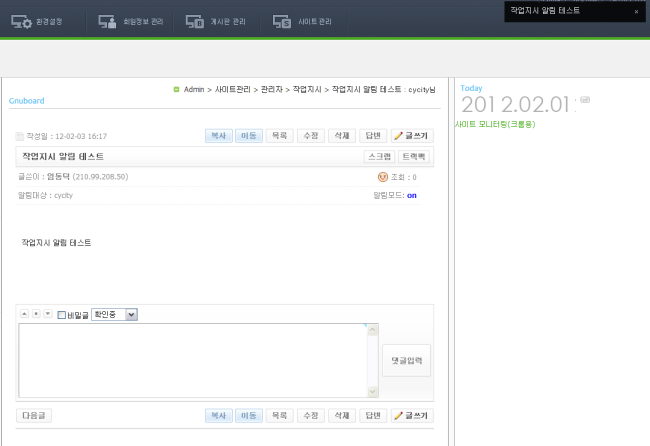Open the 회원정보 관리 member icon
This screenshot has height=446, width=650.
click(x=107, y=22)
